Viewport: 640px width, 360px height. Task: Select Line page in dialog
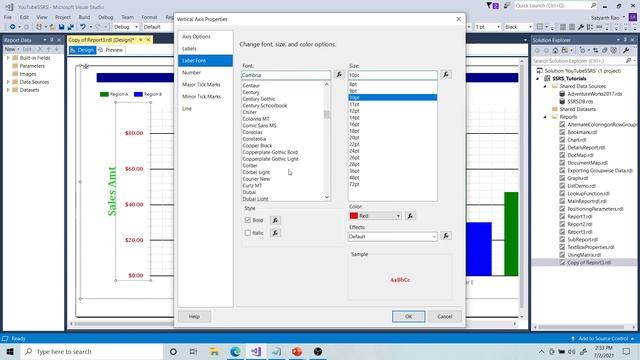point(205,109)
